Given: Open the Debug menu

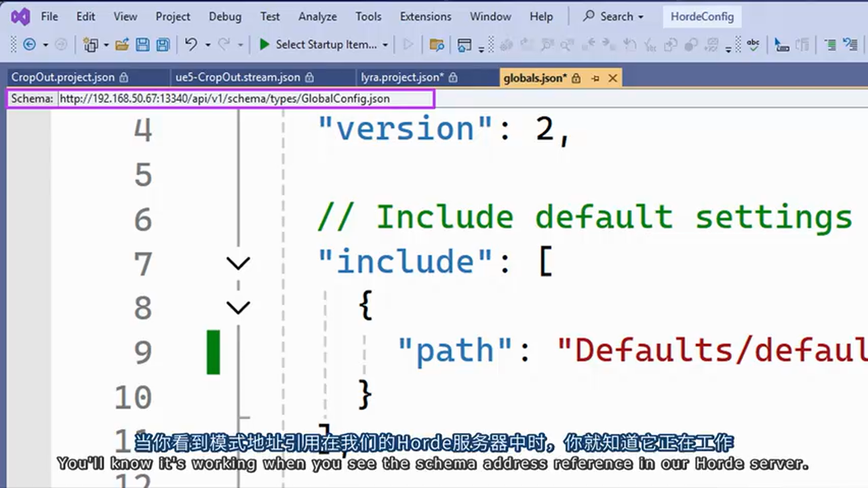Looking at the screenshot, I should [224, 16].
